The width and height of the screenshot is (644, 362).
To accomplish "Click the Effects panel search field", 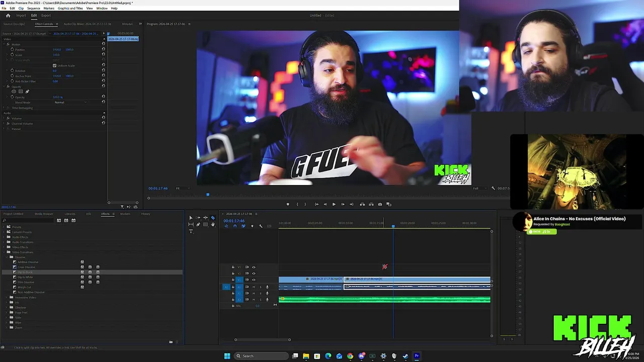I will [x=28, y=220].
